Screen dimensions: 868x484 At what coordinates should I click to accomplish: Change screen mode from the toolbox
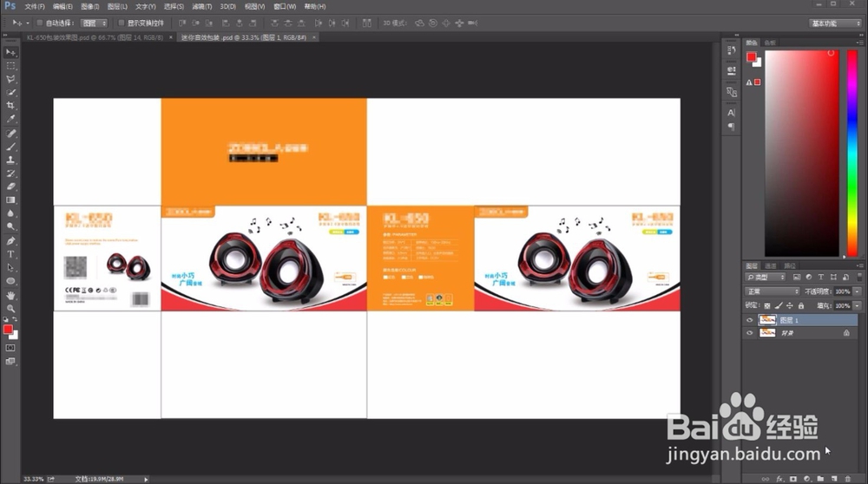tap(10, 361)
